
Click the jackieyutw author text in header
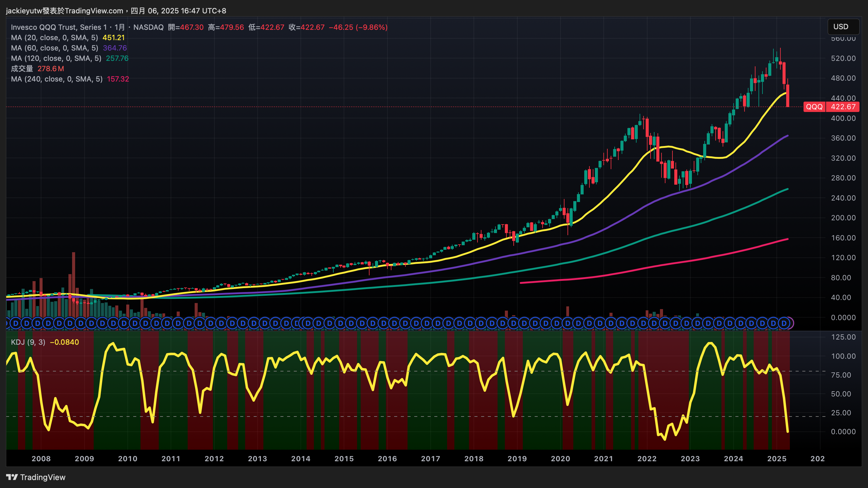coord(24,11)
